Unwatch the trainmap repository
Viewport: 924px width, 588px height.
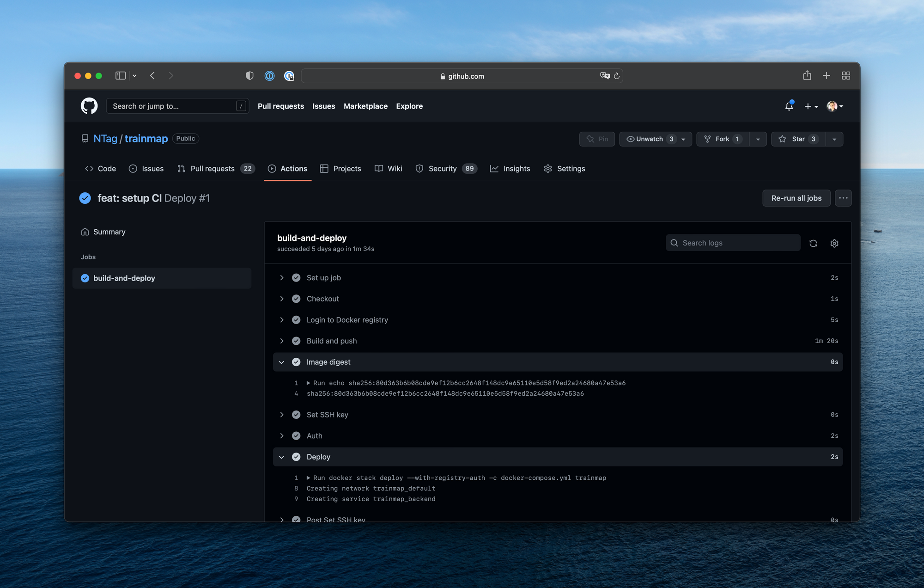[649, 139]
